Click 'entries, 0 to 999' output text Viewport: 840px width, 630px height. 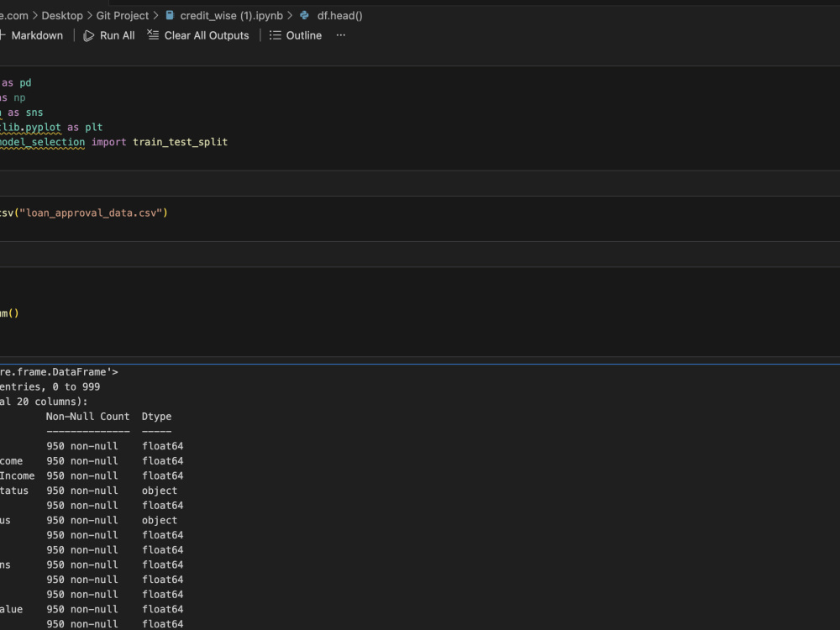click(50, 386)
